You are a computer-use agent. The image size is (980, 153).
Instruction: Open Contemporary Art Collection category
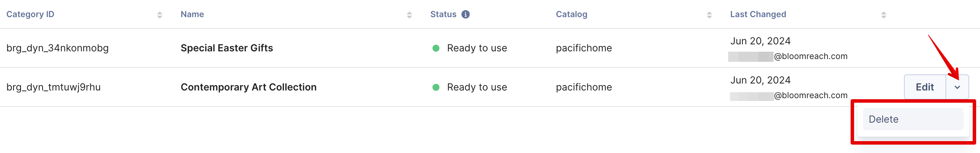pos(248,87)
